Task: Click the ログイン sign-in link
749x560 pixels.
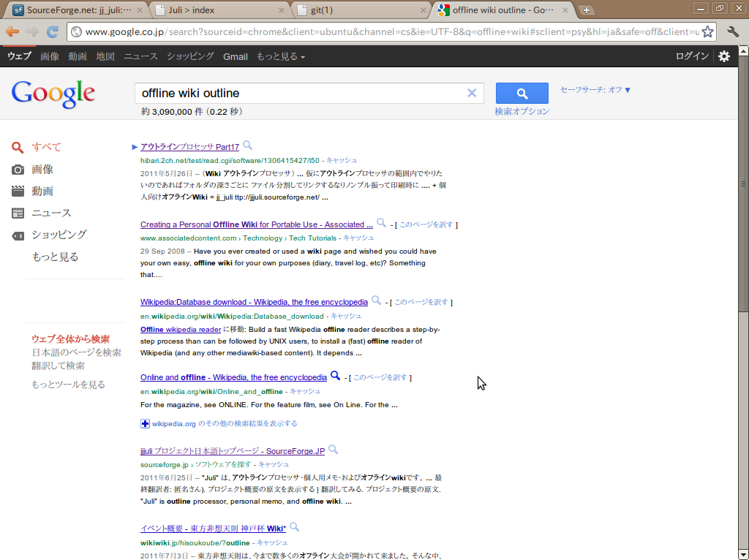Action: click(x=691, y=56)
